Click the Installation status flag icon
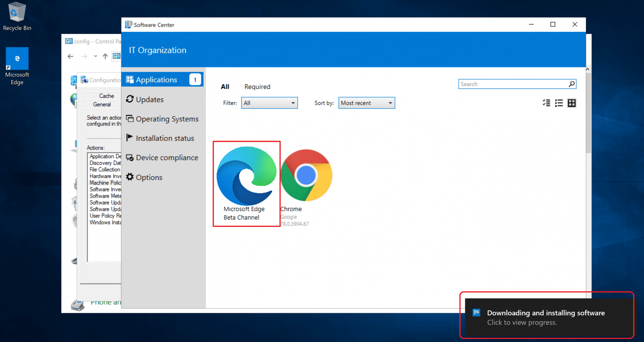644x342 pixels. click(129, 137)
